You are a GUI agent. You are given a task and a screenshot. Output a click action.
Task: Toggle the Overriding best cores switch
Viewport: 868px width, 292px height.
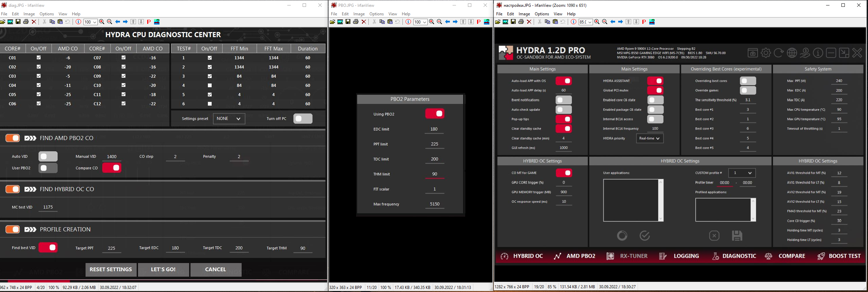(x=748, y=81)
